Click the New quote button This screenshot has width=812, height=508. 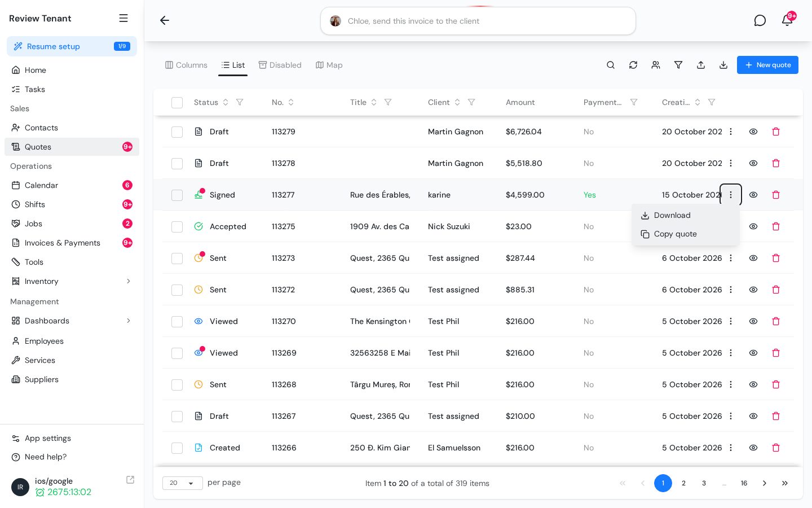767,65
